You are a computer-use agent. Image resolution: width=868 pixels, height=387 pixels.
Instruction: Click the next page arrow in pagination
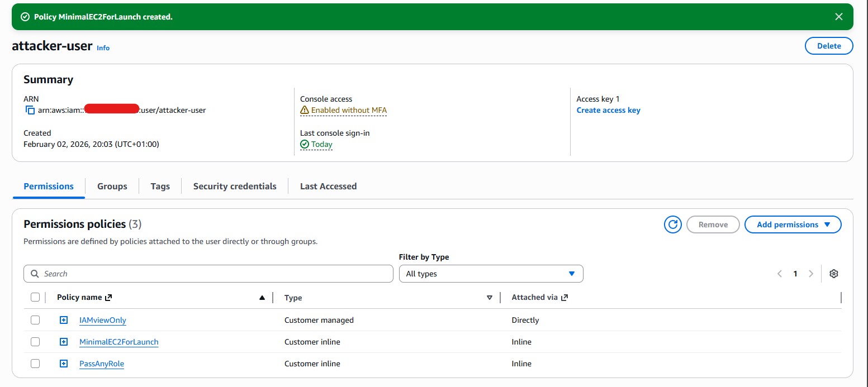[x=811, y=274]
